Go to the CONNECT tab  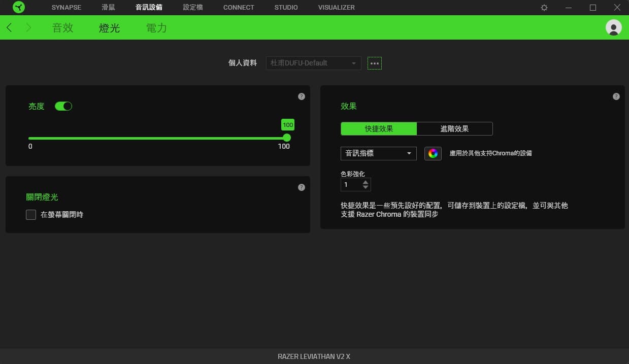(x=239, y=8)
